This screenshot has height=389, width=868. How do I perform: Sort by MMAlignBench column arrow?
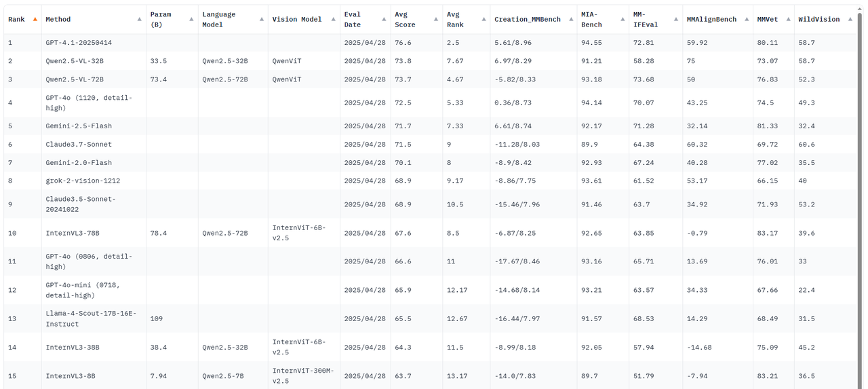coord(747,19)
